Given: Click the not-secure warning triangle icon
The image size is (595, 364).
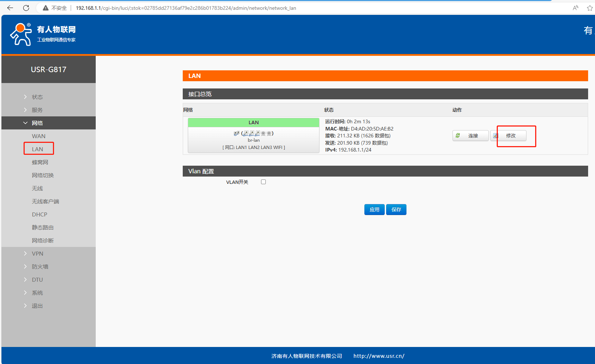Looking at the screenshot, I should (46, 8).
